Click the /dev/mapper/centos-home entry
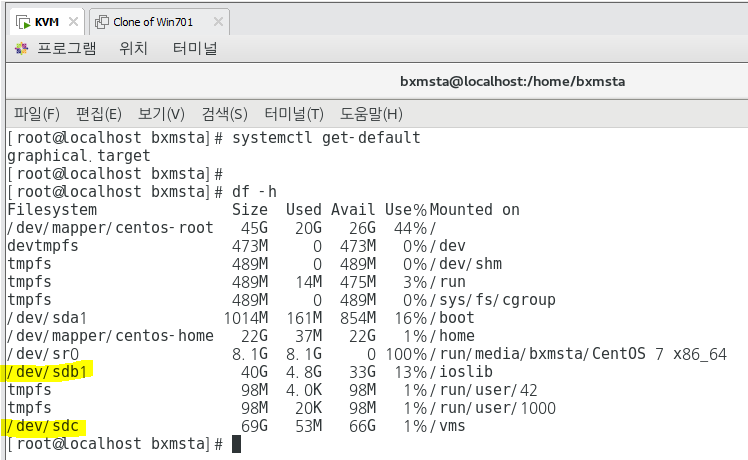The height and width of the screenshot is (460, 748). (x=110, y=336)
